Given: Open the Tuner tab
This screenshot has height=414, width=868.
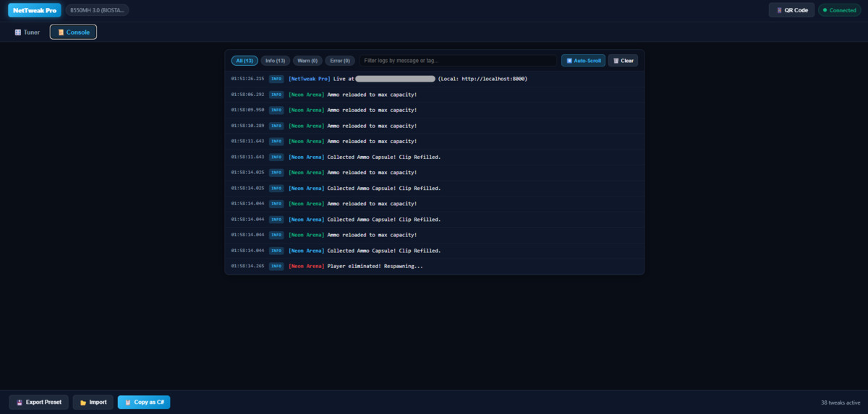Looking at the screenshot, I should [x=27, y=32].
